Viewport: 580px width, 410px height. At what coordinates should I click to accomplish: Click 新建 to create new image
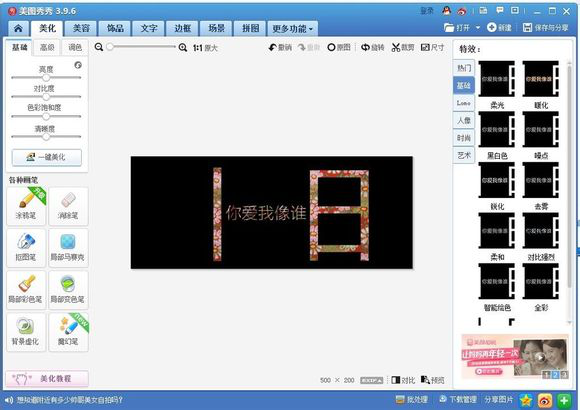tap(499, 28)
